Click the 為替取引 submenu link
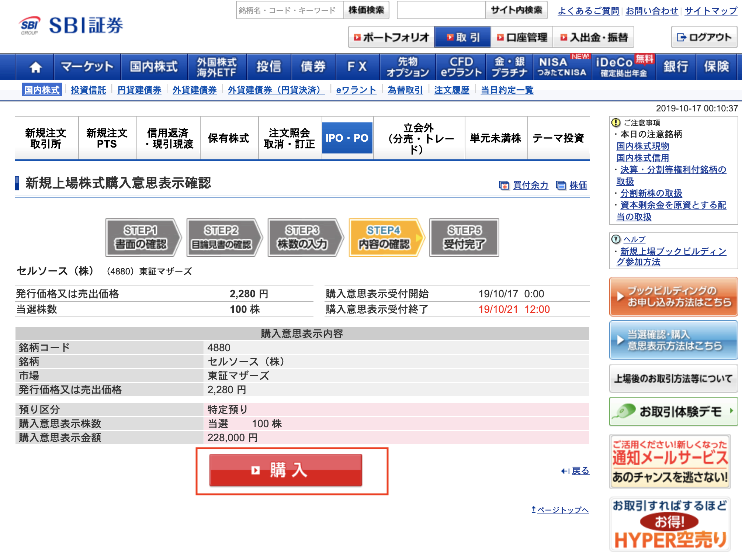Image resolution: width=742 pixels, height=560 pixels. 405,90
